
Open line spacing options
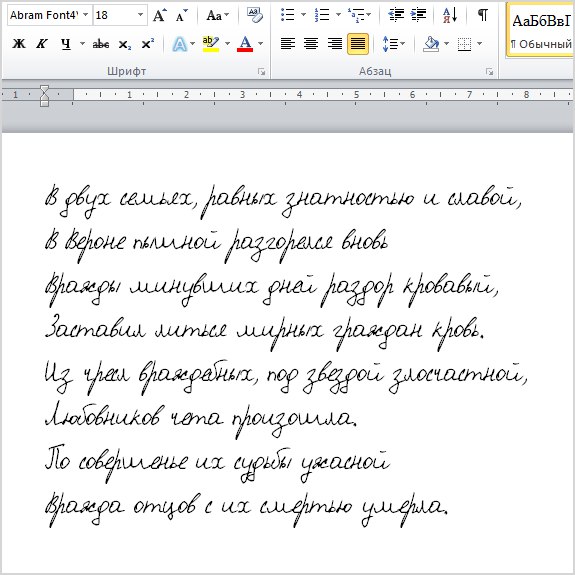390,44
